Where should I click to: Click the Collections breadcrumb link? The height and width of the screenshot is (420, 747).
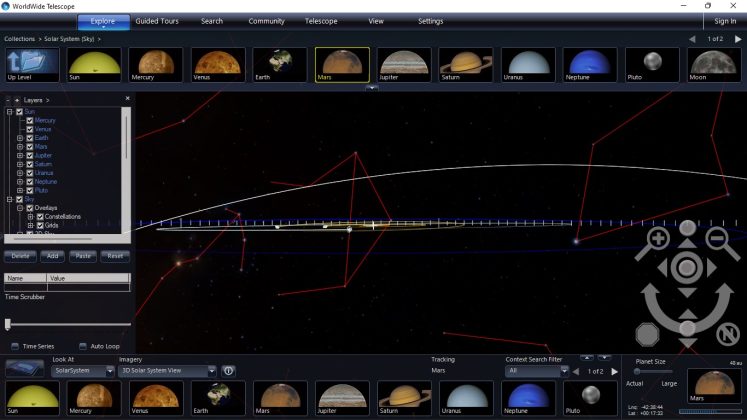(x=20, y=39)
